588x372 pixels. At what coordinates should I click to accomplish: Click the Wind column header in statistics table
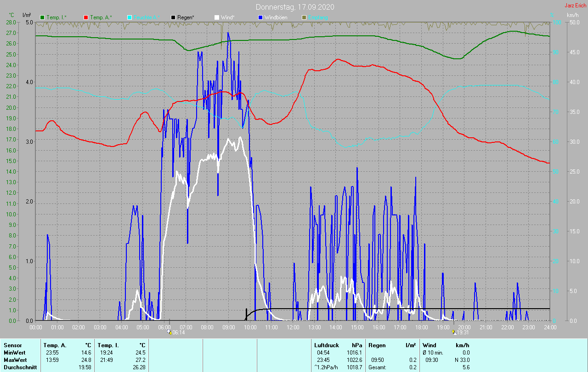[x=430, y=345]
